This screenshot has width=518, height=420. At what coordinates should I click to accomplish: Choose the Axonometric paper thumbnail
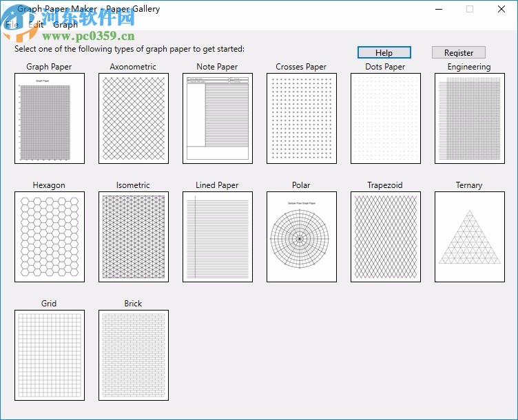134,118
